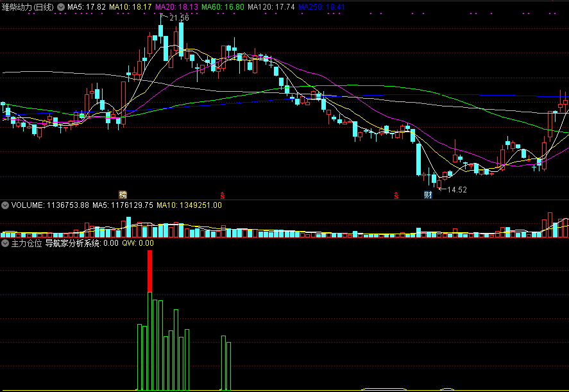This screenshot has height=392, width=569.
Task: Select the MA120: 17.74 label
Action: (x=271, y=7)
